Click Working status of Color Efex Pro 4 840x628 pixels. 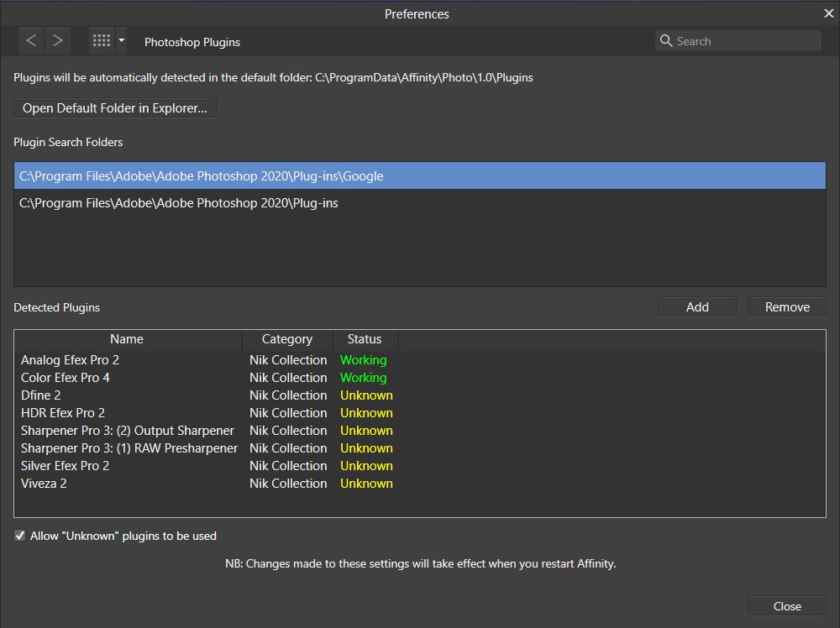363,378
